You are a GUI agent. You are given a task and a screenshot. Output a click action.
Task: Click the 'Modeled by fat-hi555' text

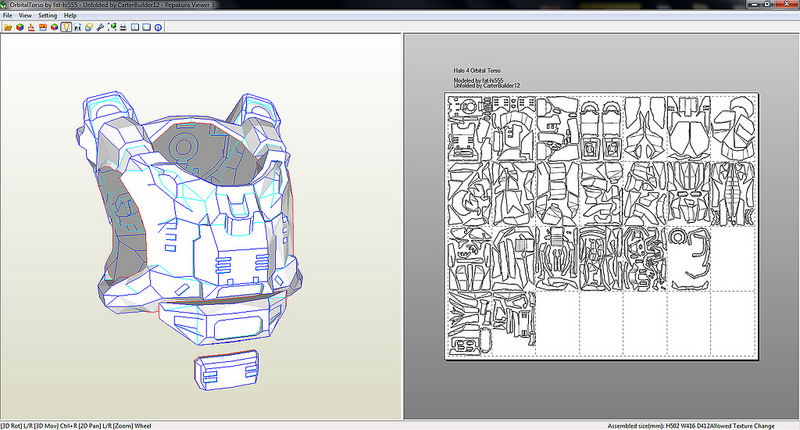pos(479,81)
